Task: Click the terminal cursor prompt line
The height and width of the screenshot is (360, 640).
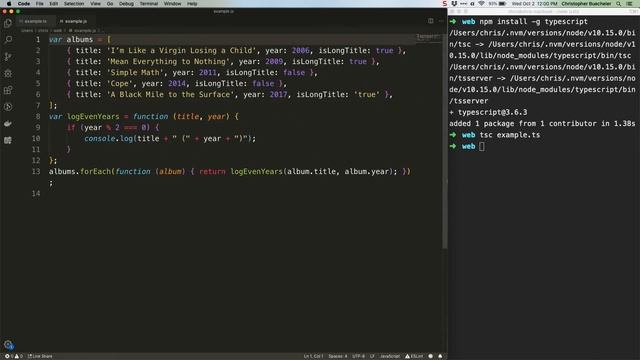Action: pos(467,146)
